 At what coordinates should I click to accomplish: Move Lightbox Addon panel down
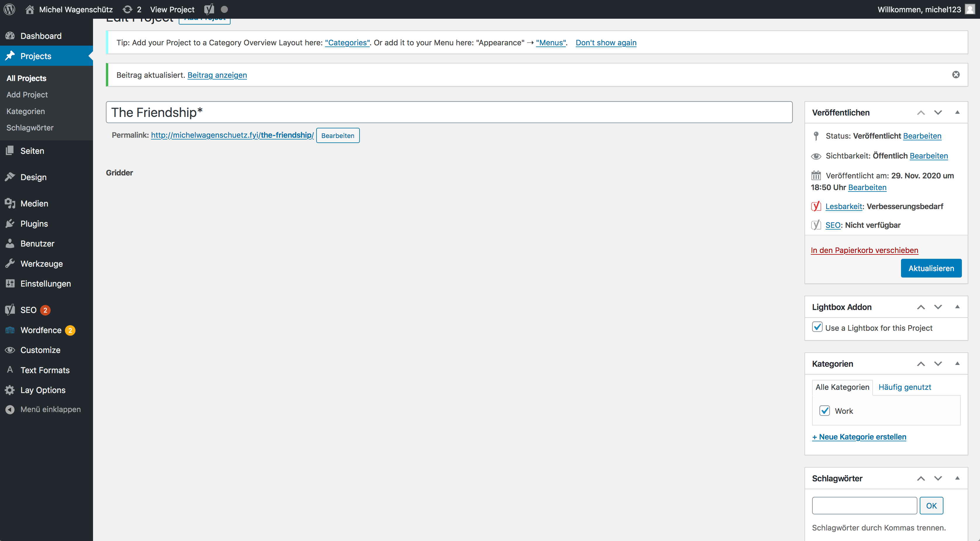938,307
